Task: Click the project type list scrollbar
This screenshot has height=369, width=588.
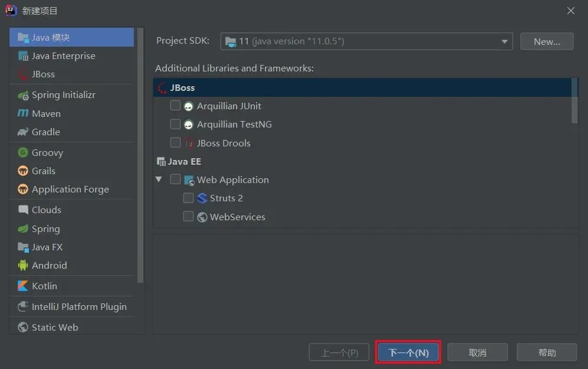Action: 140,155
